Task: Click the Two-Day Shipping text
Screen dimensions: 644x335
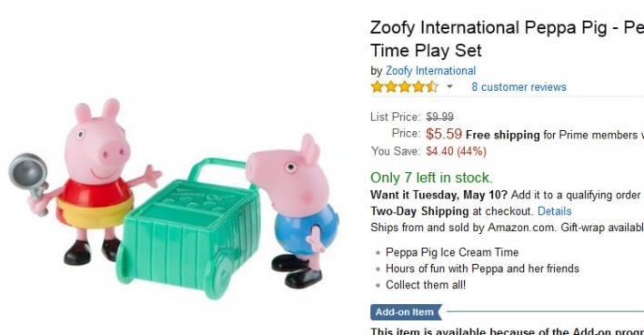Action: tap(419, 211)
